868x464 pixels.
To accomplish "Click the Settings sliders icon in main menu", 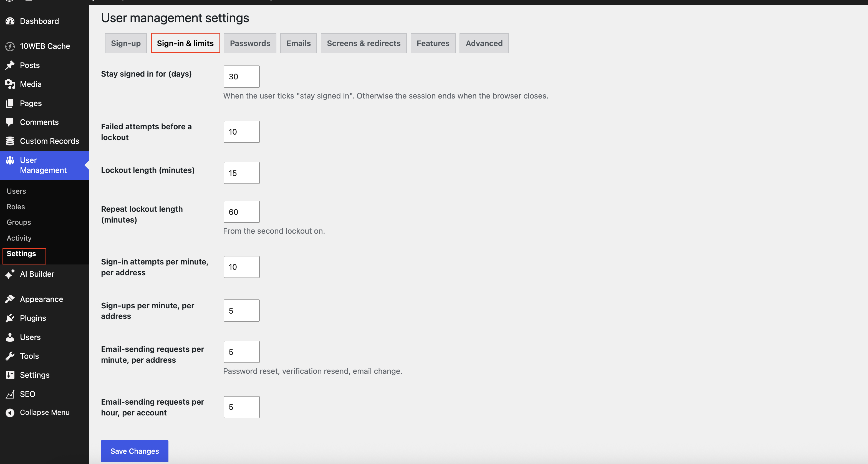I will [10, 375].
